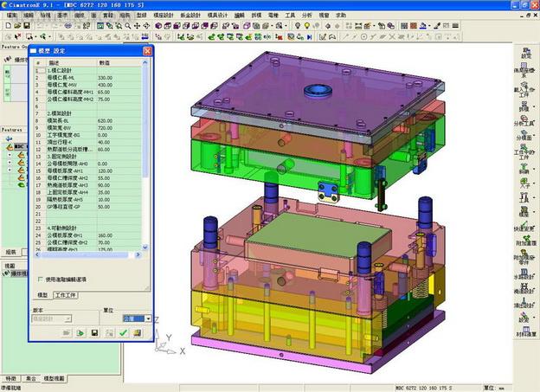The image size is (540, 392).
Task: Switch to the 集合 tab at bottom left
Action: 30,378
